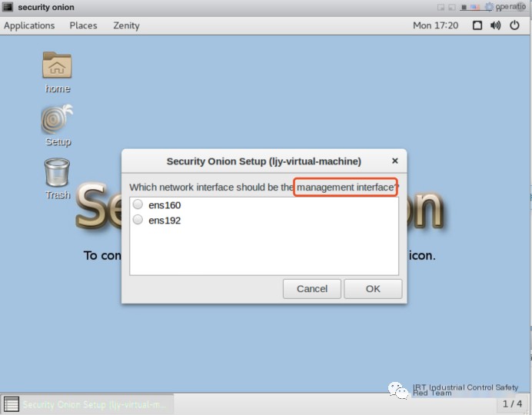Click the window square panel icon
532x415 pixels.
click(477, 25)
